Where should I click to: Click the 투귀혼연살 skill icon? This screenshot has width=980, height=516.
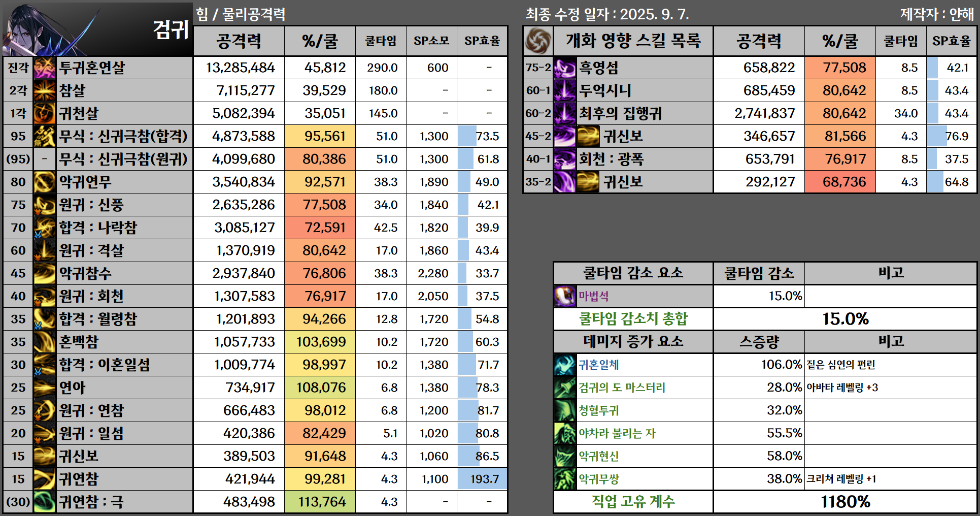45,68
